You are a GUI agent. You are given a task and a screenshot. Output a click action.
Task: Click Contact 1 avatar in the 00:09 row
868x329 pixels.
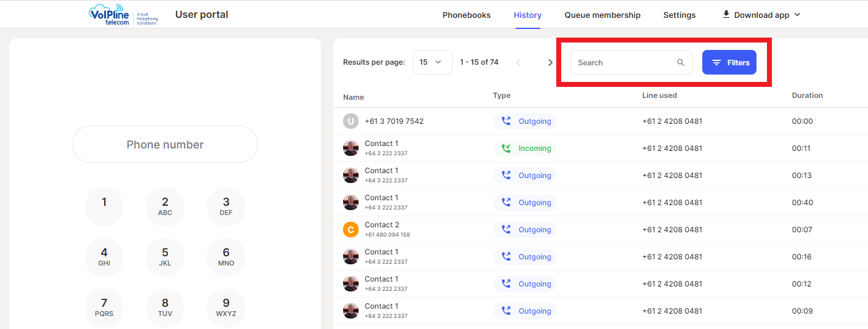pos(351,311)
